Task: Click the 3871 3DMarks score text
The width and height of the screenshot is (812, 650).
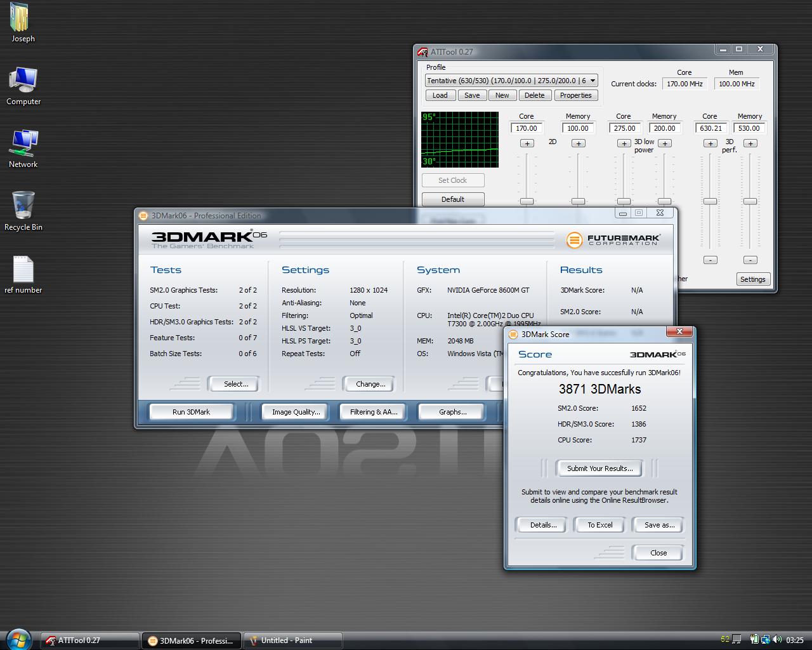Action: pos(599,389)
